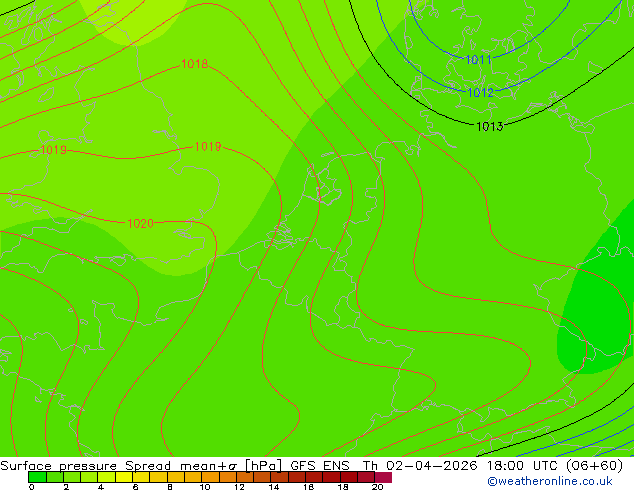Click the date '02-04-2026' in the caption

click(x=431, y=466)
